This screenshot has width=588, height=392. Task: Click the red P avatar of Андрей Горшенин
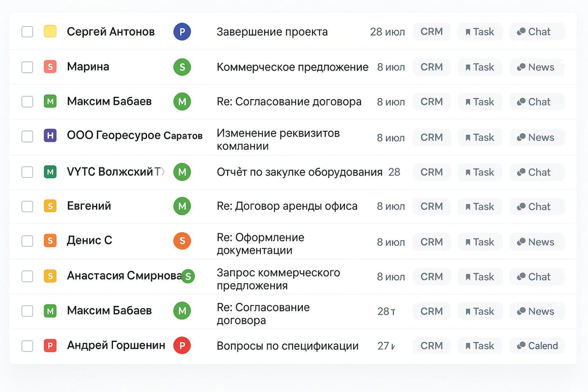(x=182, y=345)
